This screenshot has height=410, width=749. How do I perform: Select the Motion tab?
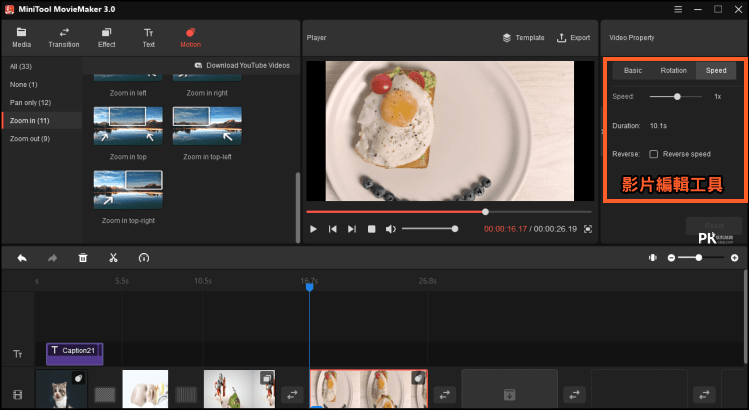pyautogui.click(x=190, y=38)
